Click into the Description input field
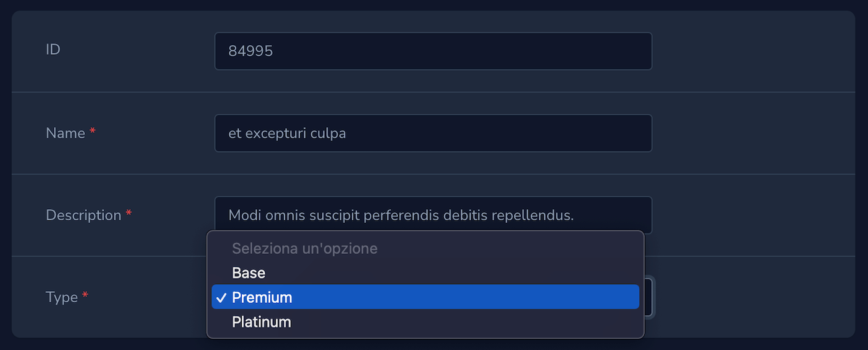Screen dimensions: 868x350 tap(433, 215)
